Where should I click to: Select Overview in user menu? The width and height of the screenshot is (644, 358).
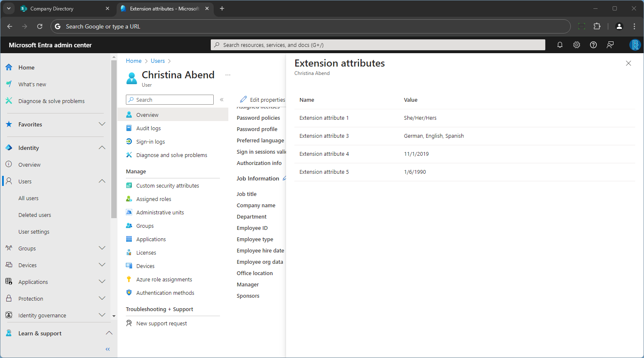(173, 115)
